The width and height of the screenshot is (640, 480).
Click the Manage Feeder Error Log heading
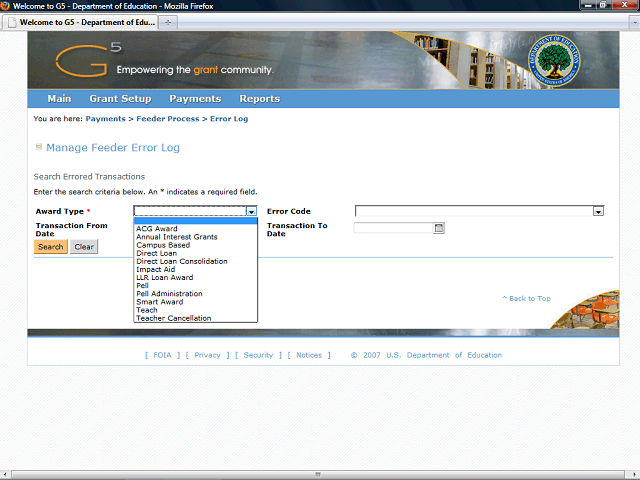pos(113,147)
